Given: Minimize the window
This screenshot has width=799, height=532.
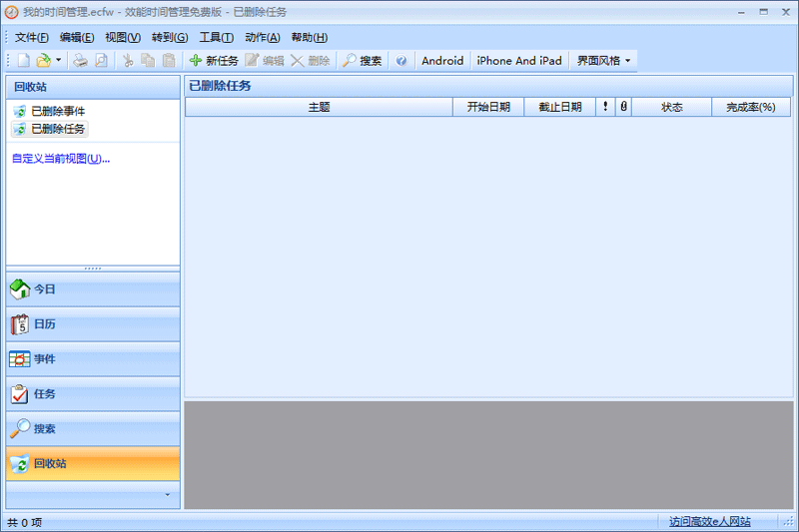Looking at the screenshot, I should click(741, 12).
